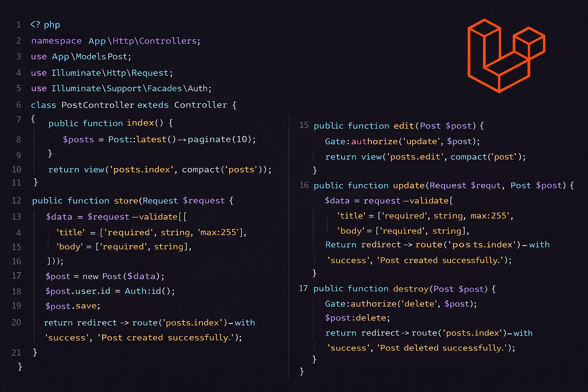Select the 'delete' string in Gate authorize
Image resolution: width=588 pixels, height=392 pixels.
[420, 304]
